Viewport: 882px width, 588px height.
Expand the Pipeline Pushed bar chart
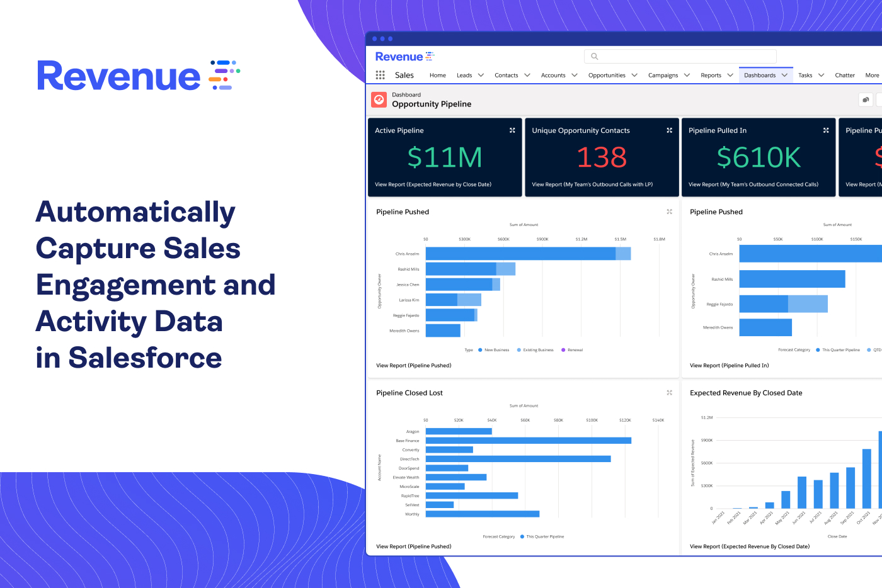tap(668, 212)
